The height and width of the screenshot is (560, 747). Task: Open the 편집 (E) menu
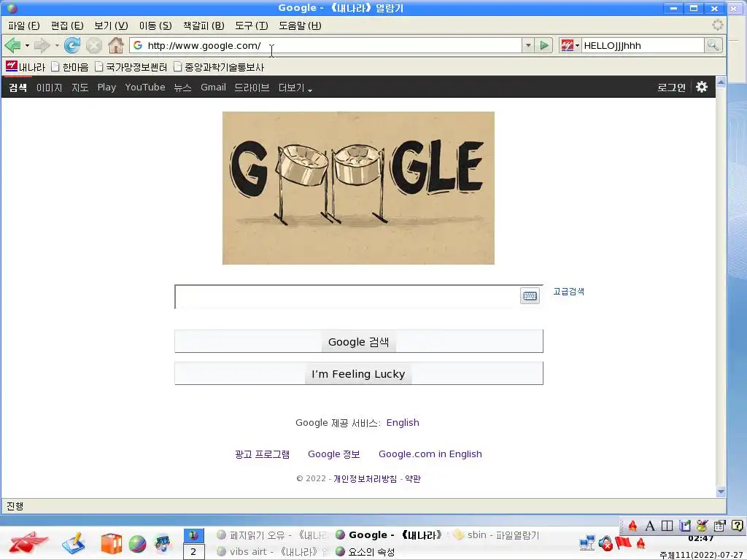pyautogui.click(x=67, y=26)
